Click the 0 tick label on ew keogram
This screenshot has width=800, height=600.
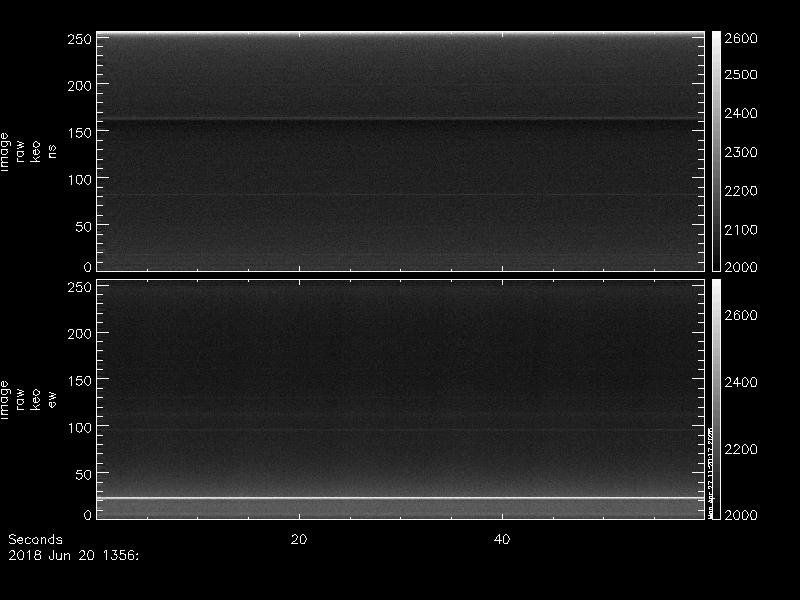tap(87, 515)
